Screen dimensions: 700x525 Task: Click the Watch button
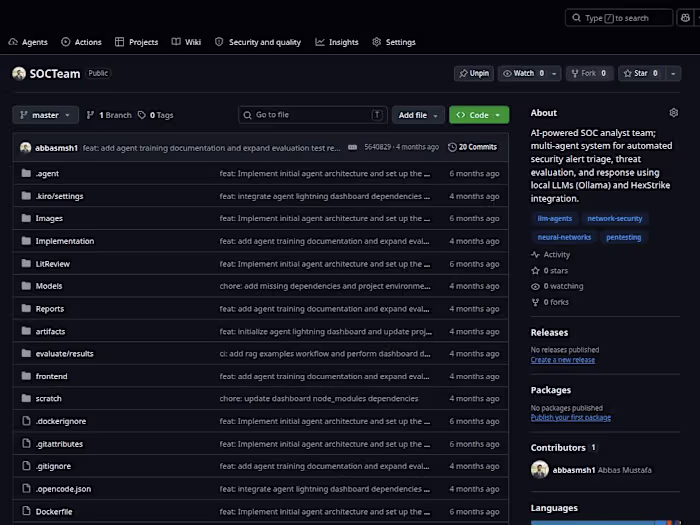click(523, 73)
